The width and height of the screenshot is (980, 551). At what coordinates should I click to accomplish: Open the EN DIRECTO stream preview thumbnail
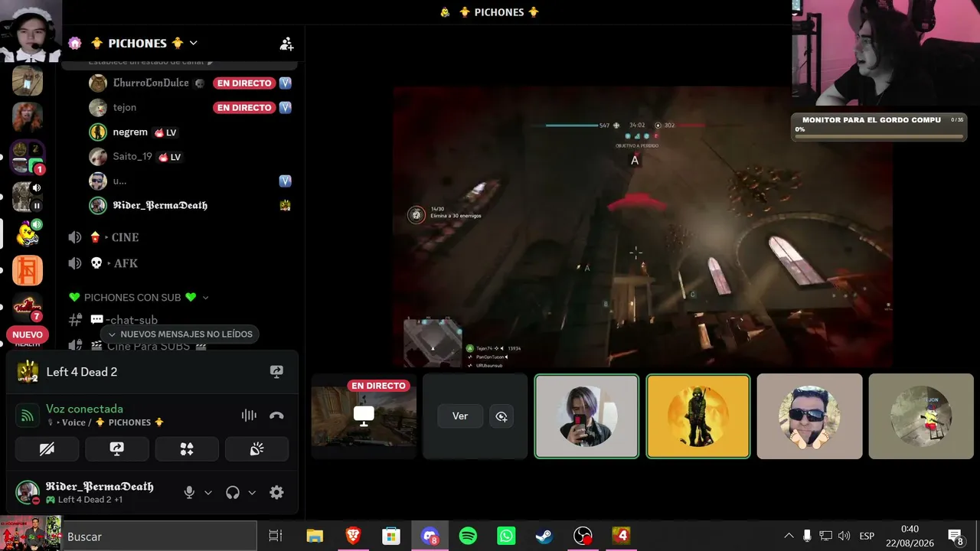[364, 416]
